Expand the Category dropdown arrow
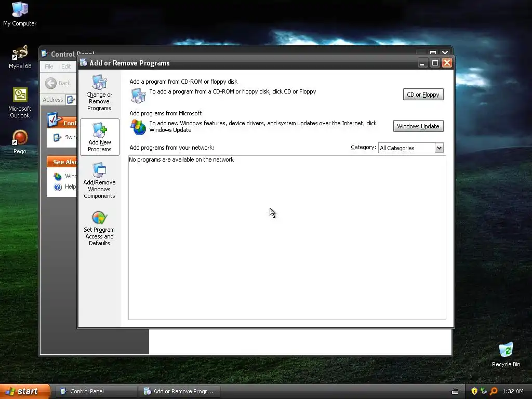The height and width of the screenshot is (399, 532). [439, 148]
